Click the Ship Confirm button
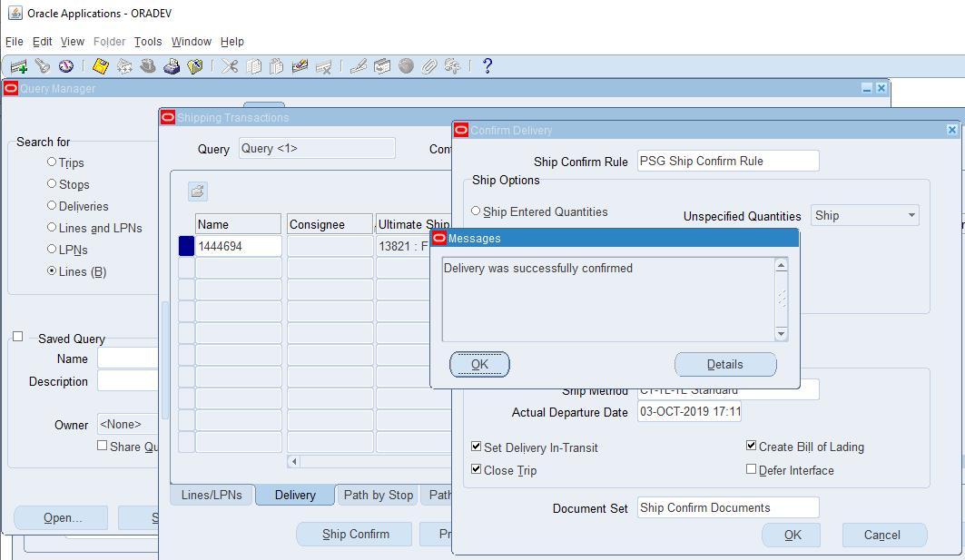The height and width of the screenshot is (560, 965). (x=353, y=534)
